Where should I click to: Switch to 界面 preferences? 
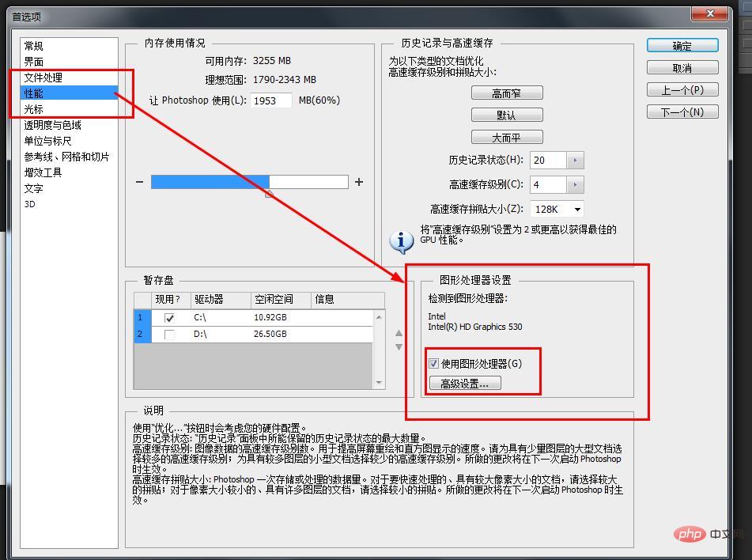(x=33, y=62)
